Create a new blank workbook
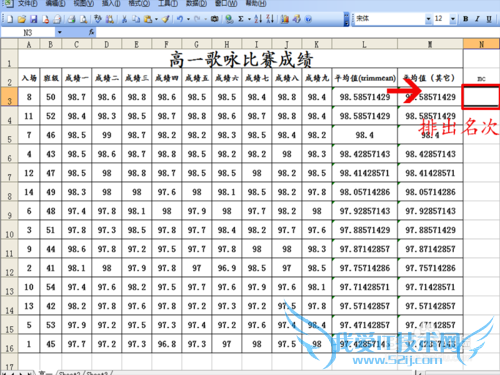500x375 pixels. [x=10, y=19]
